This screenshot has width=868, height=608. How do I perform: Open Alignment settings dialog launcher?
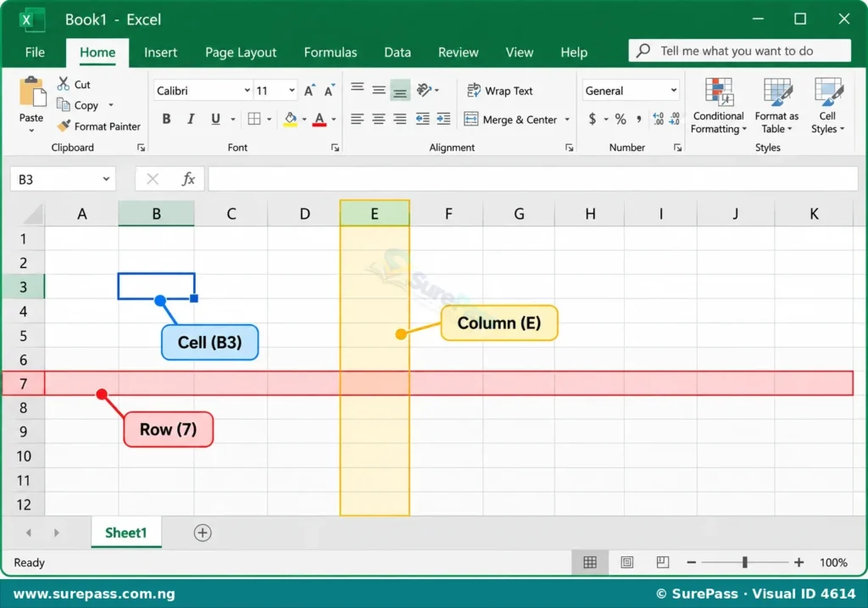coord(569,148)
